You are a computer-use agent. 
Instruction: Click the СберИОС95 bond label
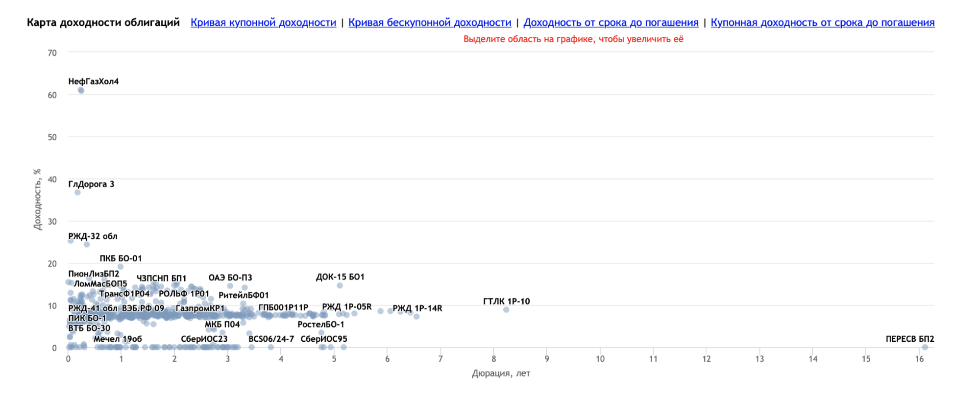coord(324,339)
